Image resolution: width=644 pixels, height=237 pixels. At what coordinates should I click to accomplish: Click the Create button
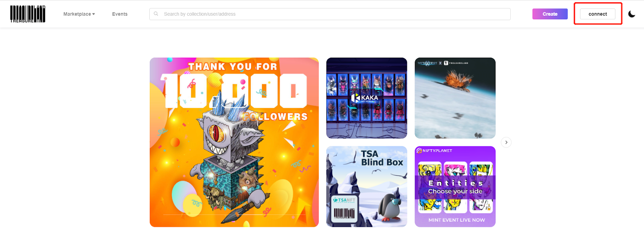coord(550,14)
